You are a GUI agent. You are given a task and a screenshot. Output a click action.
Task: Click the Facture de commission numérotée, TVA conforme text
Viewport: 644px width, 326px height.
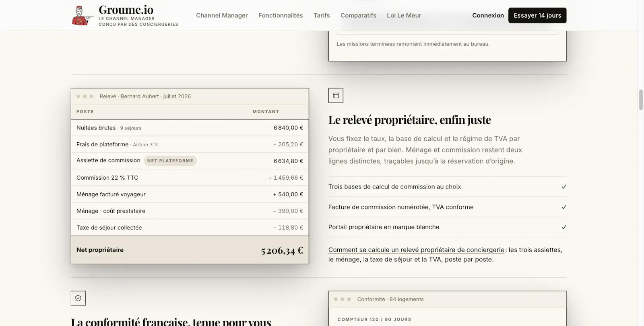[401, 207]
